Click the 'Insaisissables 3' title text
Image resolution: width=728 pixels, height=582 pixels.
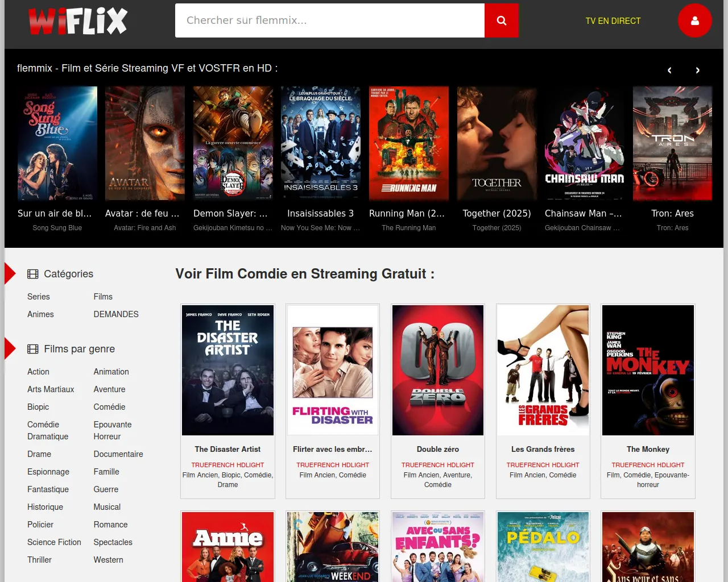click(x=321, y=214)
